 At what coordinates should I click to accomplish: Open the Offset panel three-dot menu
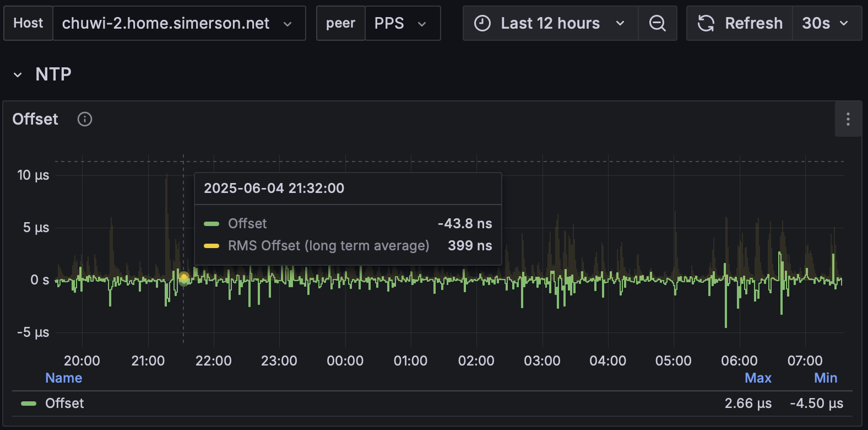tap(848, 119)
